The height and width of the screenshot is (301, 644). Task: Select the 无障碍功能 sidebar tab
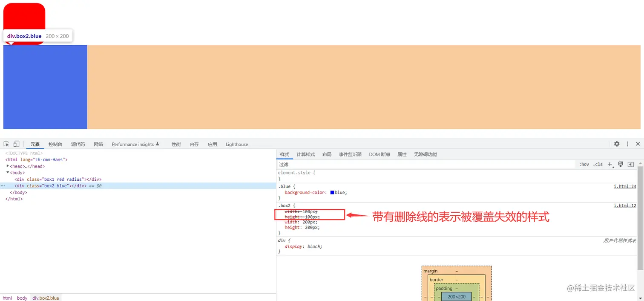pos(425,154)
